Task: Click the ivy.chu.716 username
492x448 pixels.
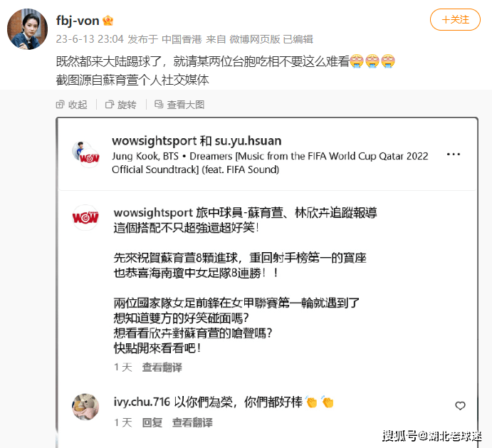Action: (142, 402)
